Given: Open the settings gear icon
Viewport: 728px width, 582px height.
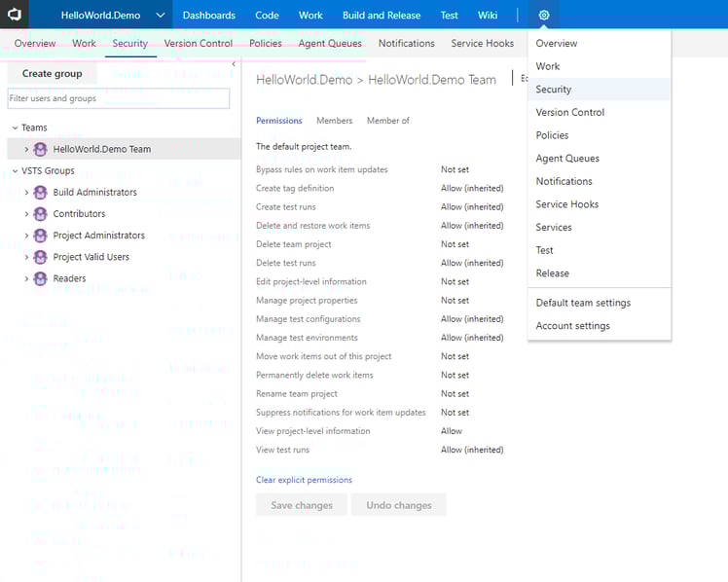Looking at the screenshot, I should click(x=544, y=15).
